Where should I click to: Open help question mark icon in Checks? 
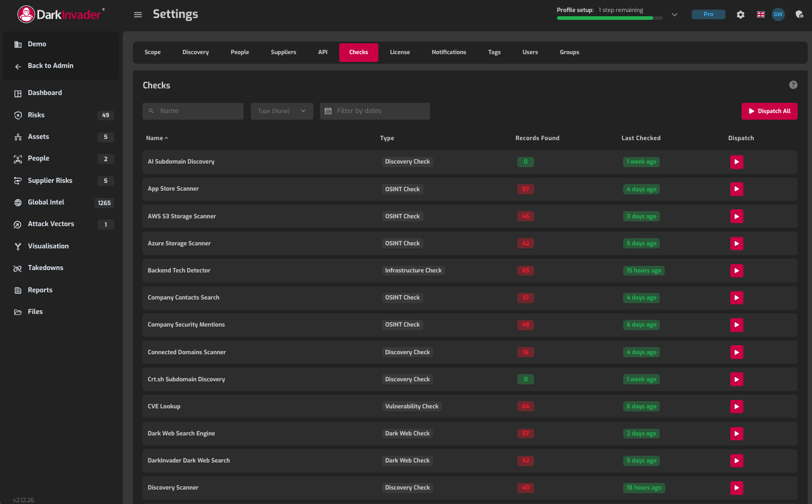point(793,85)
